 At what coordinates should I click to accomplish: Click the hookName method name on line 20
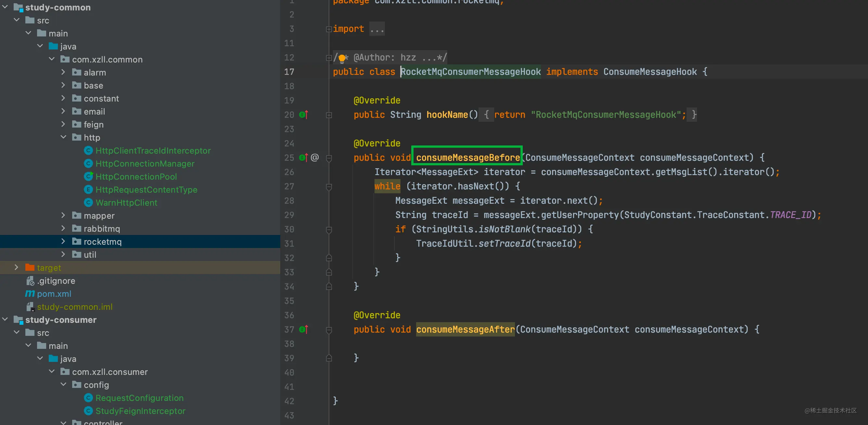[447, 115]
